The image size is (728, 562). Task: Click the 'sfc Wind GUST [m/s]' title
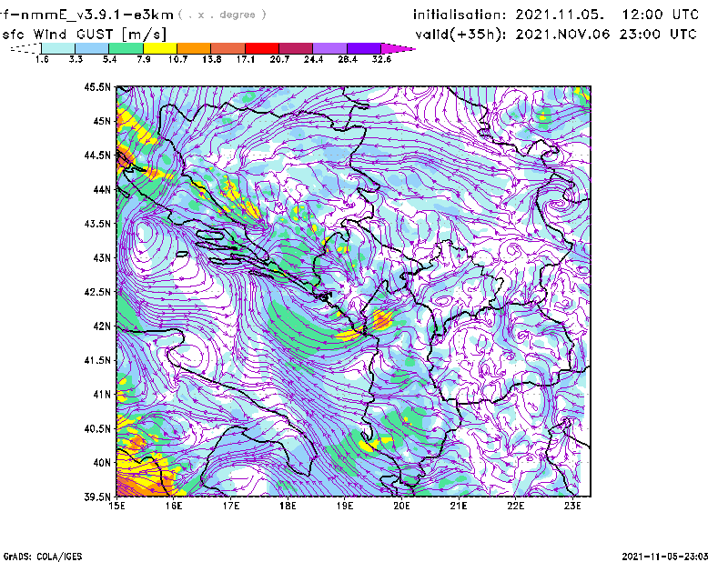[x=84, y=35]
